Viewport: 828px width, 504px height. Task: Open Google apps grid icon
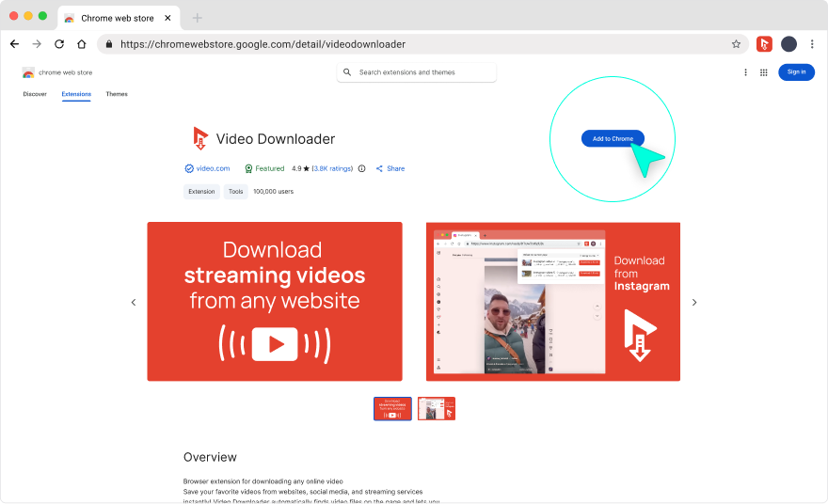763,72
